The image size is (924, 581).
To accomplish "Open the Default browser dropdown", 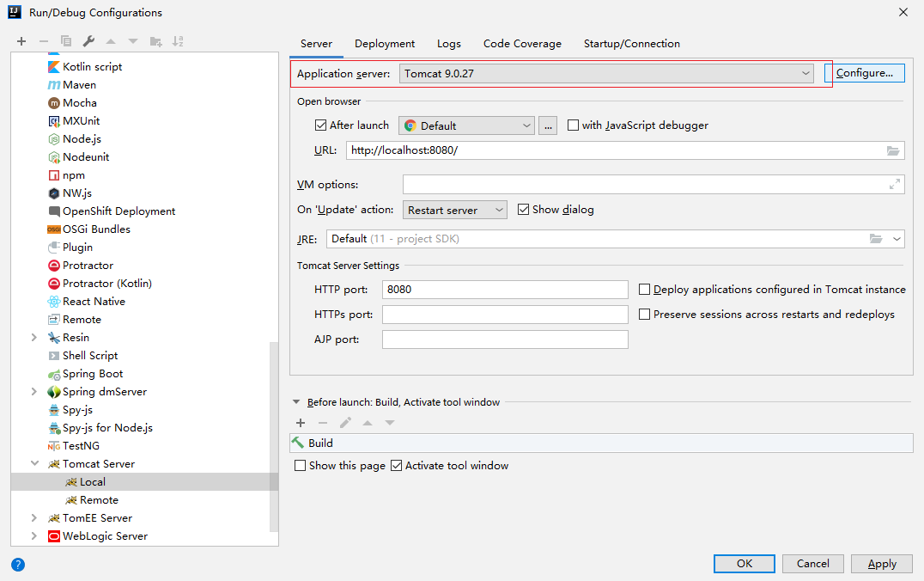I will pyautogui.click(x=466, y=125).
